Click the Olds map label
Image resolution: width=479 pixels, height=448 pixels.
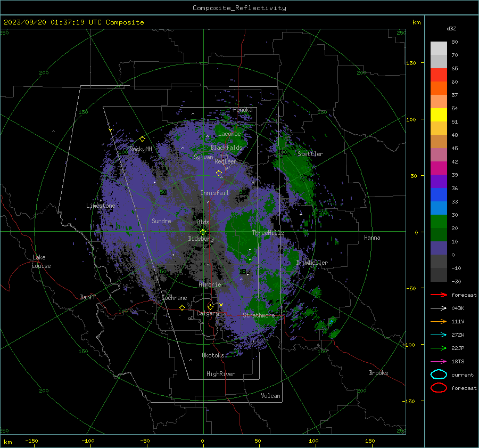pyautogui.click(x=203, y=222)
